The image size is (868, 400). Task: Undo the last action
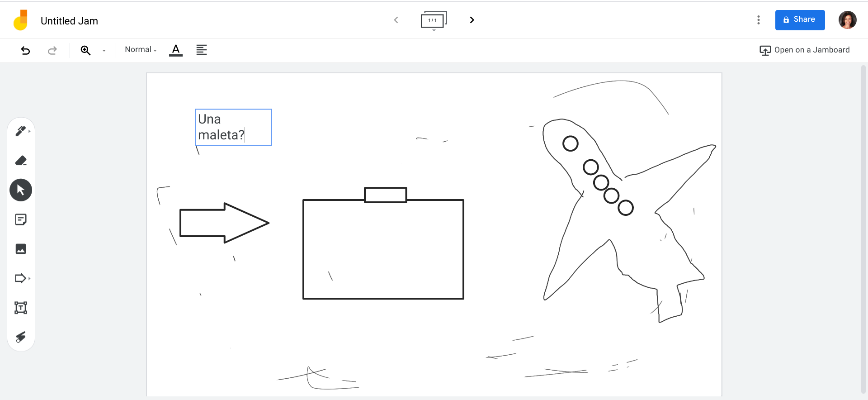(26, 50)
